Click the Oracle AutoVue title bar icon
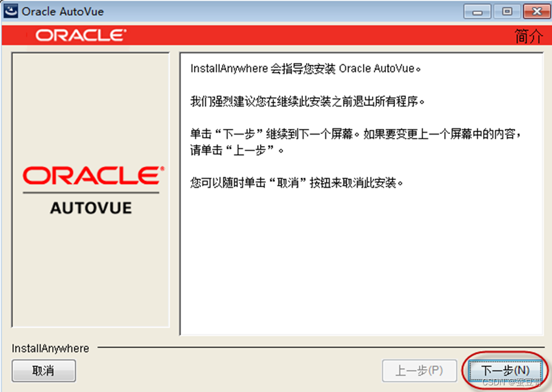Screen dimensions: 552x392 tap(10, 11)
